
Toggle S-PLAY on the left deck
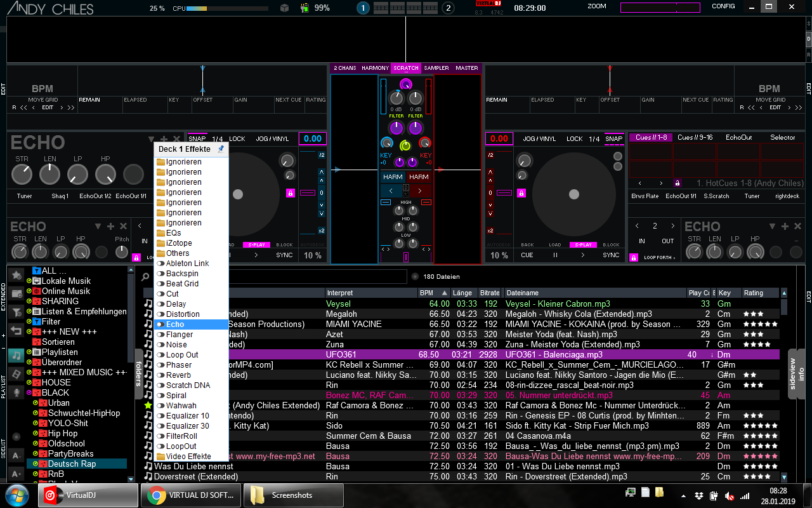point(256,244)
